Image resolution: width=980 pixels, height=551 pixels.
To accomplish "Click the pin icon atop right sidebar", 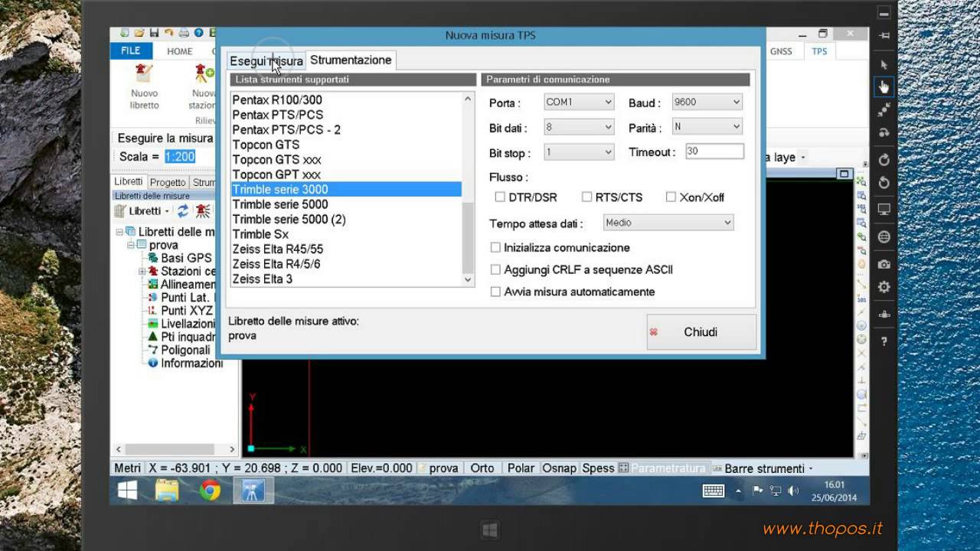I will (x=884, y=35).
